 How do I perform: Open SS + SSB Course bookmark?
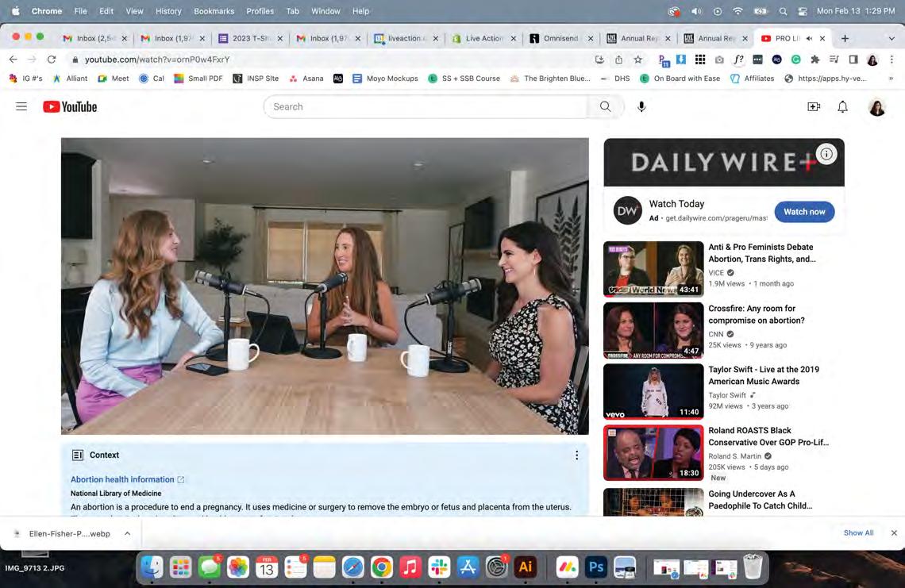464,79
